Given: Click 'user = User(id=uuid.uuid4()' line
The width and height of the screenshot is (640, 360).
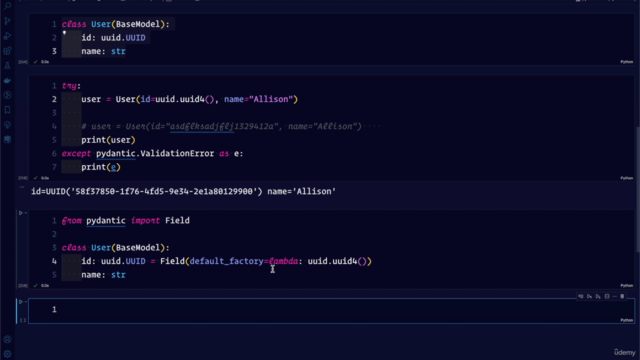Looking at the screenshot, I should coord(189,99).
